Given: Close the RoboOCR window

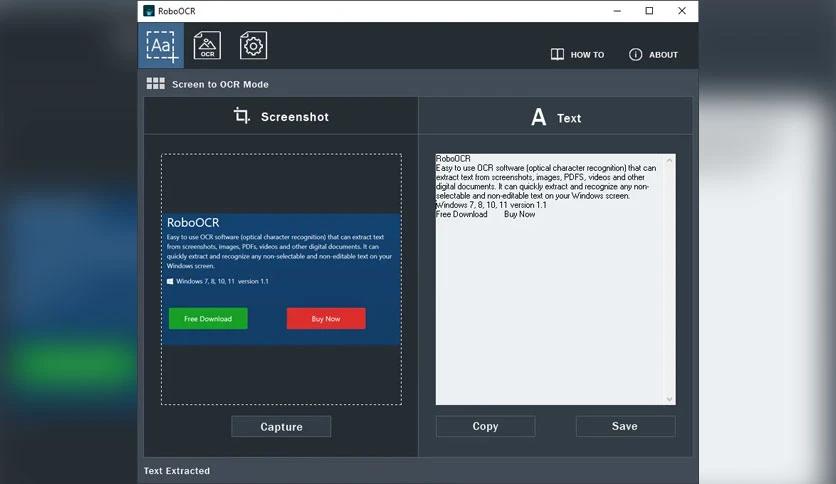Looking at the screenshot, I should tap(681, 11).
